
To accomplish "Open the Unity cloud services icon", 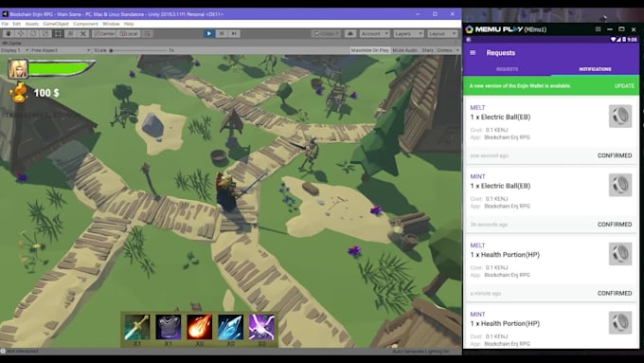I will click(350, 34).
